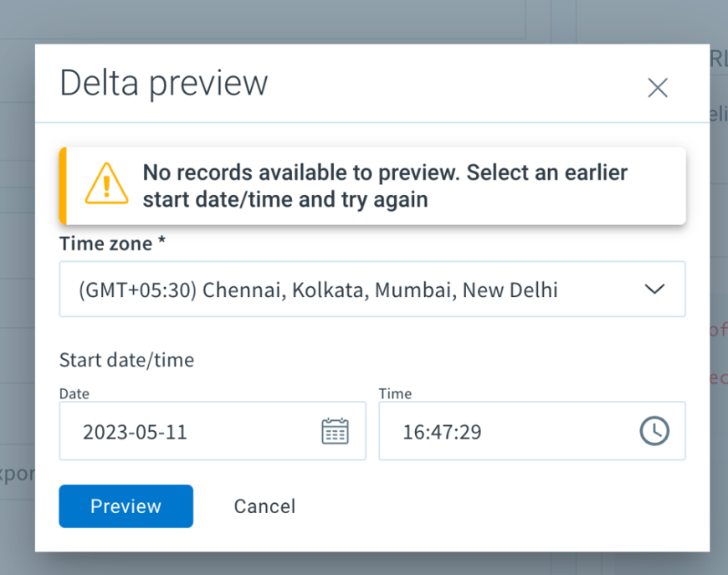Click the yellow warning triangle icon

tap(107, 184)
